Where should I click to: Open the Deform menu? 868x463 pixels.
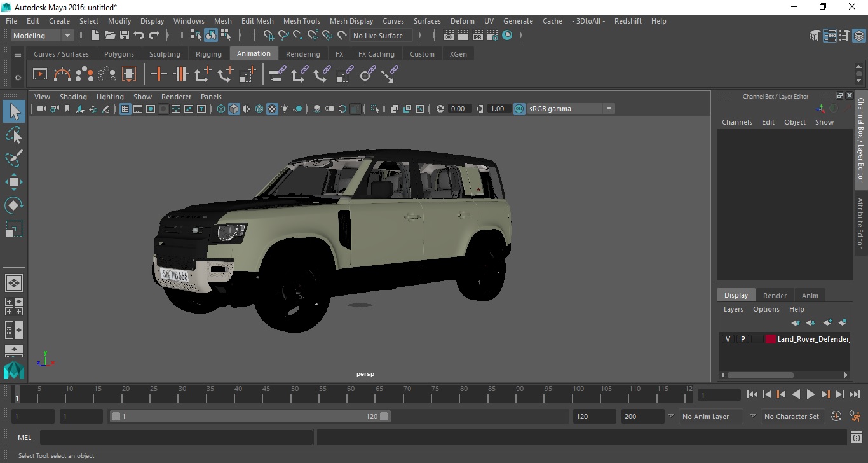click(x=462, y=21)
